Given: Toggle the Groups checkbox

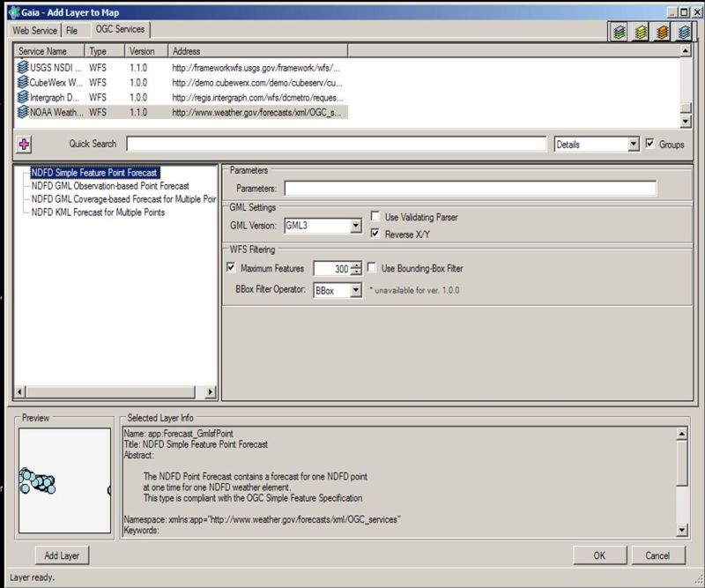Looking at the screenshot, I should tap(649, 144).
